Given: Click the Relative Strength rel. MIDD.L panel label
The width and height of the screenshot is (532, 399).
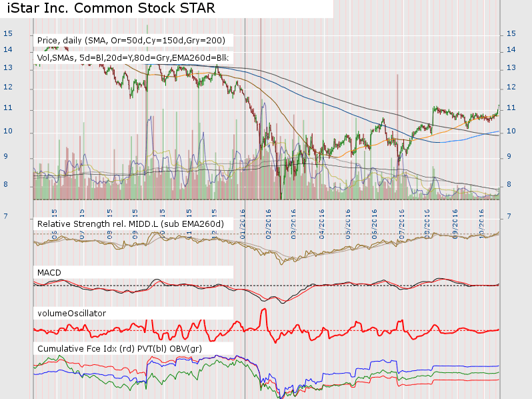Looking at the screenshot, I should pyautogui.click(x=131, y=224).
